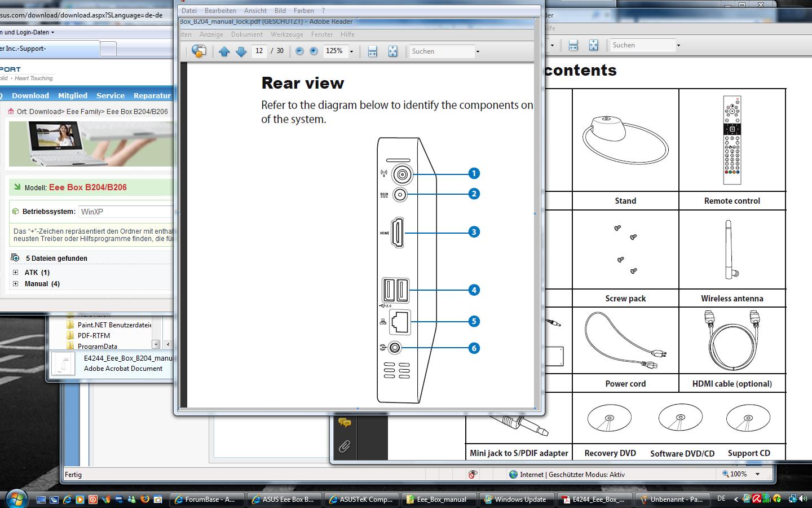Click the Mitglied link in the ASUS navigation bar
812x508 pixels.
[x=73, y=95]
